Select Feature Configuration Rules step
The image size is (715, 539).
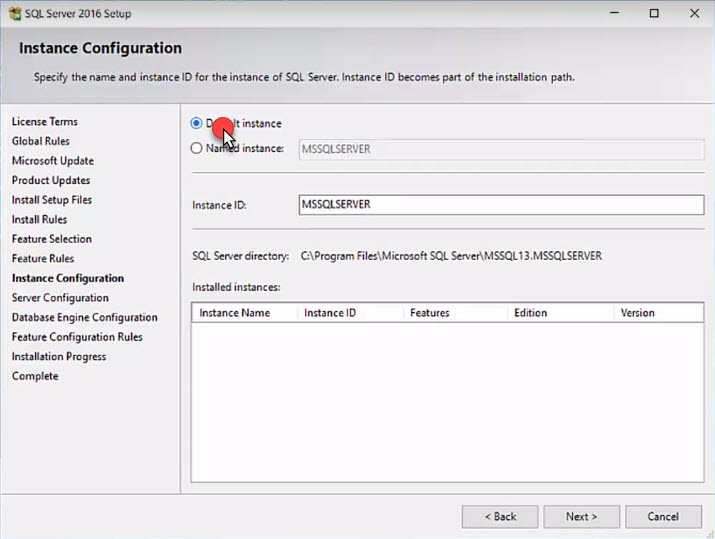(77, 337)
